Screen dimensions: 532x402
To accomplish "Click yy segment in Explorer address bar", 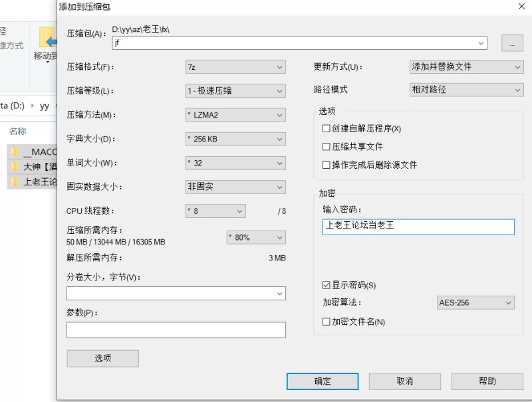I will (45, 106).
